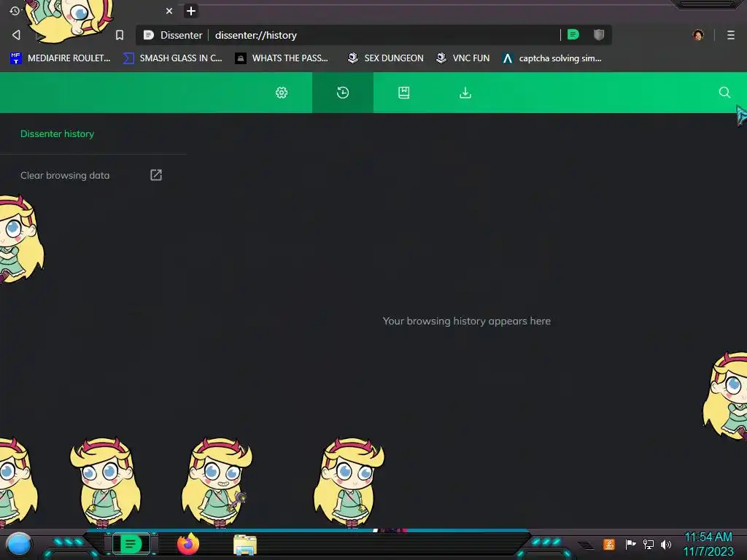Open the Settings gear tab

point(282,93)
